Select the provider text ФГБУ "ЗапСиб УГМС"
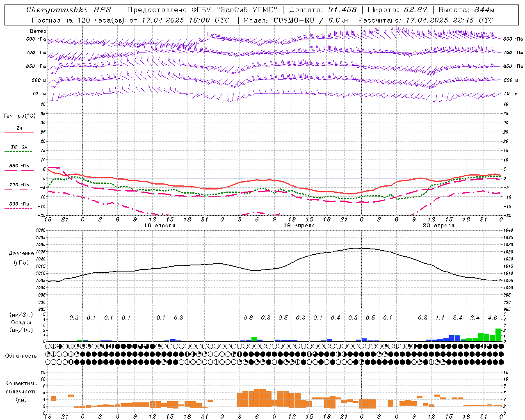Screen dimensions: 525x420 (235, 10)
